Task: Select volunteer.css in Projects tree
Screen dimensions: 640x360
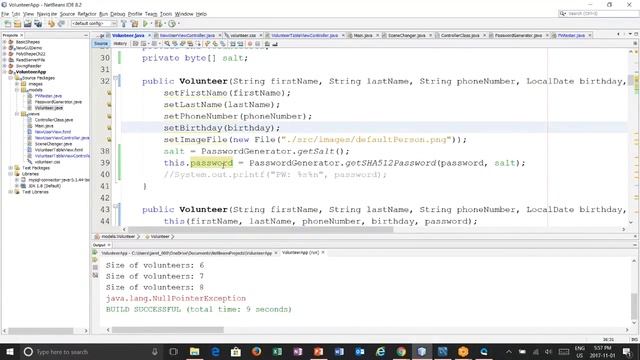Action: [x=47, y=162]
